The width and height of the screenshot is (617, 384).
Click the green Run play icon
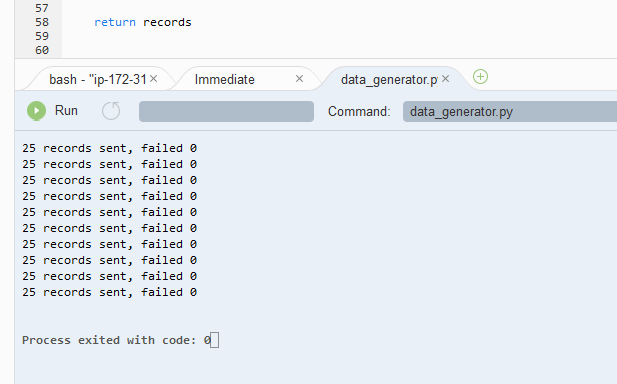tap(36, 111)
